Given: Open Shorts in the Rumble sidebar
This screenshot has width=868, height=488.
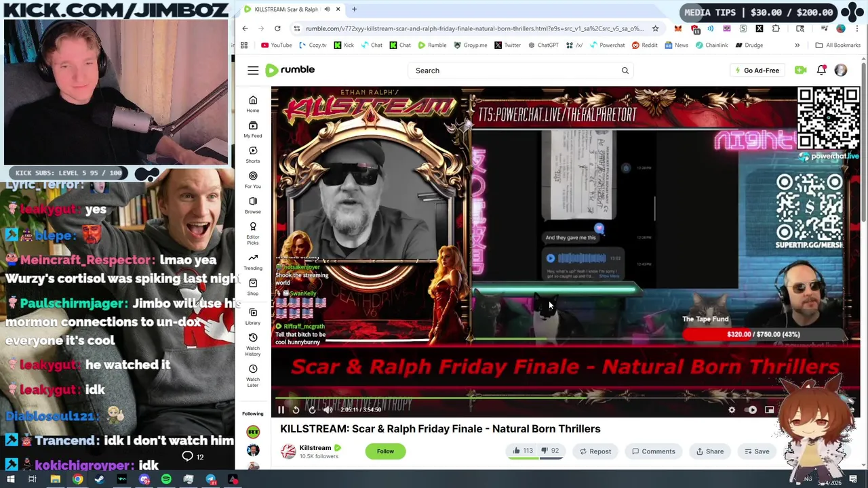Looking at the screenshot, I should 253,154.
